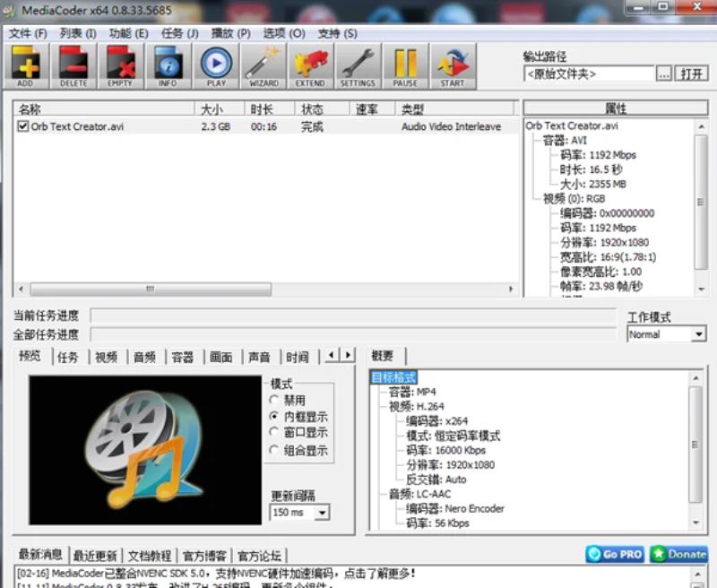Select the 码率: 16000 Kbps tree item
The height and width of the screenshot is (588, 717).
445,450
